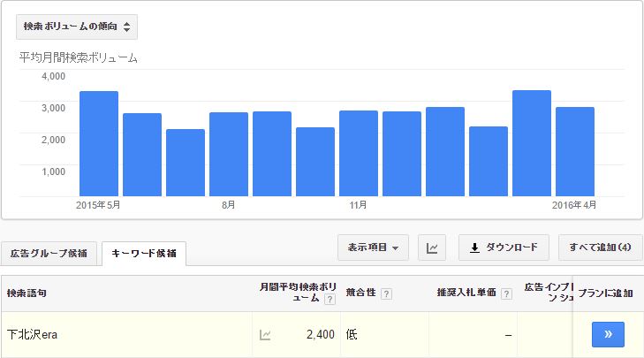
Task: Click the 2,400 search volume value
Action: pyautogui.click(x=321, y=334)
